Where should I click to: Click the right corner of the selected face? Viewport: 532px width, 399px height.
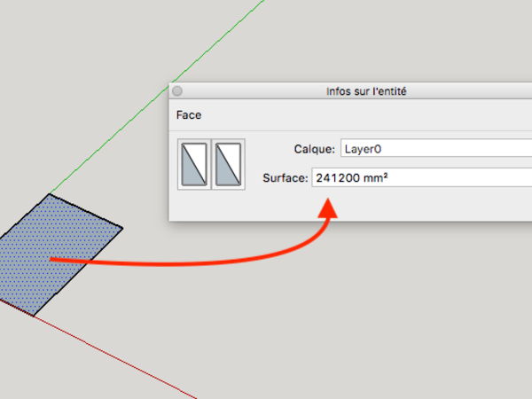click(122, 229)
